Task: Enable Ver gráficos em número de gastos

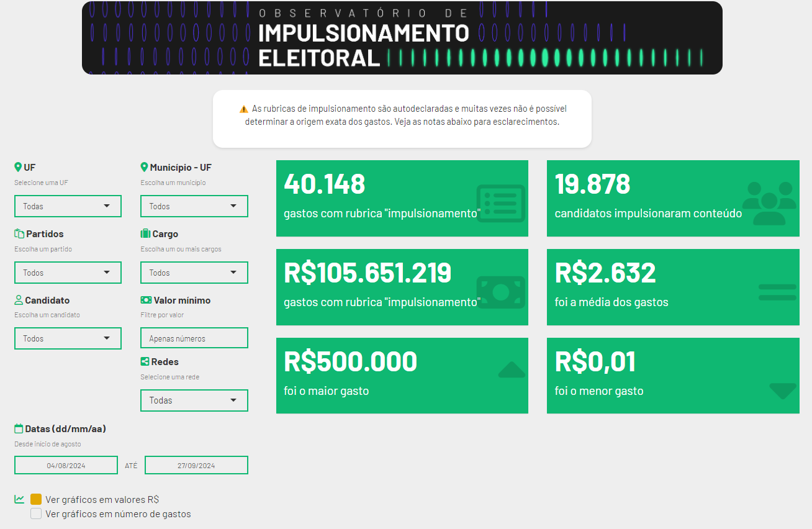Action: click(36, 513)
